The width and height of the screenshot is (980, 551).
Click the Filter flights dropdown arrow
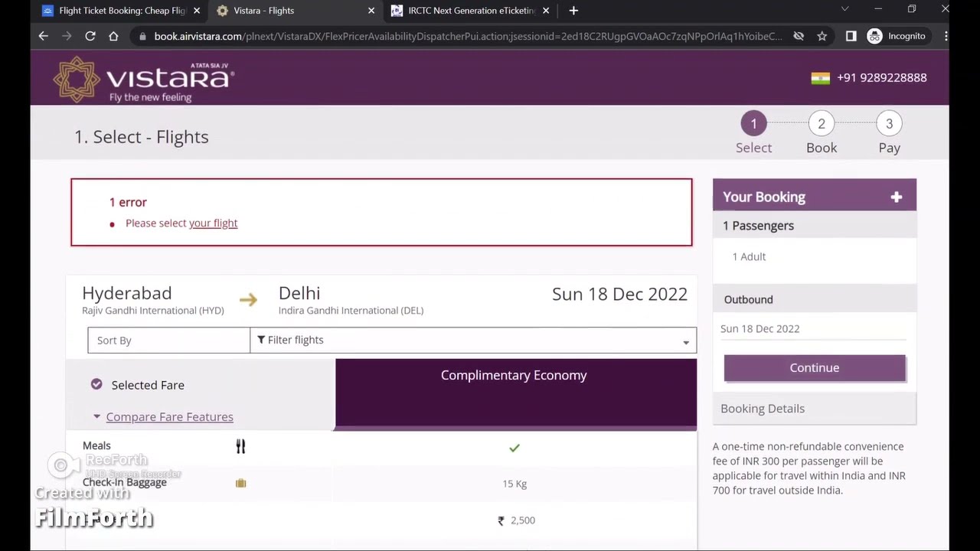686,342
